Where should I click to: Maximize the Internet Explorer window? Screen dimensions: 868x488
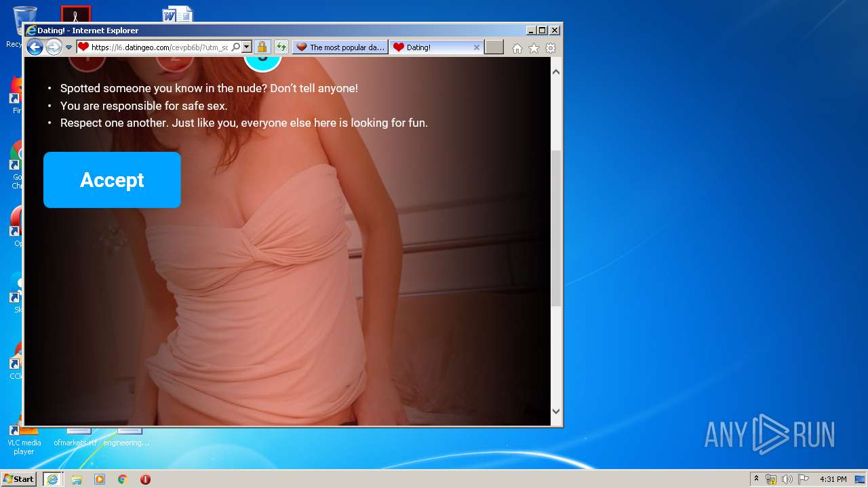click(542, 30)
